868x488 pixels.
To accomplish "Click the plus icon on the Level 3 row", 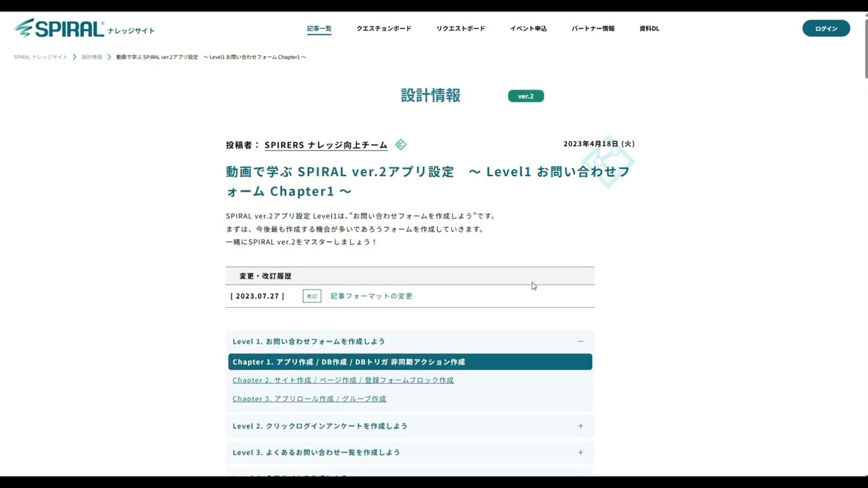I will tap(580, 452).
